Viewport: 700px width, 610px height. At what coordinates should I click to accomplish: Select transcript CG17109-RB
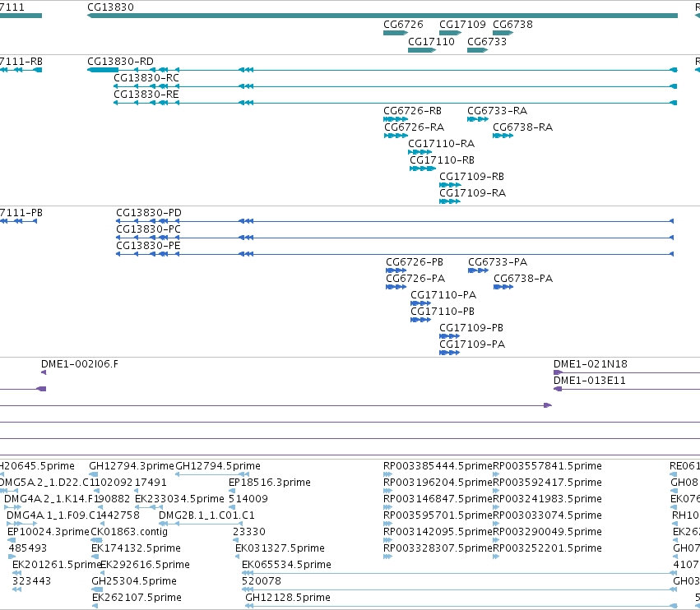(x=450, y=185)
